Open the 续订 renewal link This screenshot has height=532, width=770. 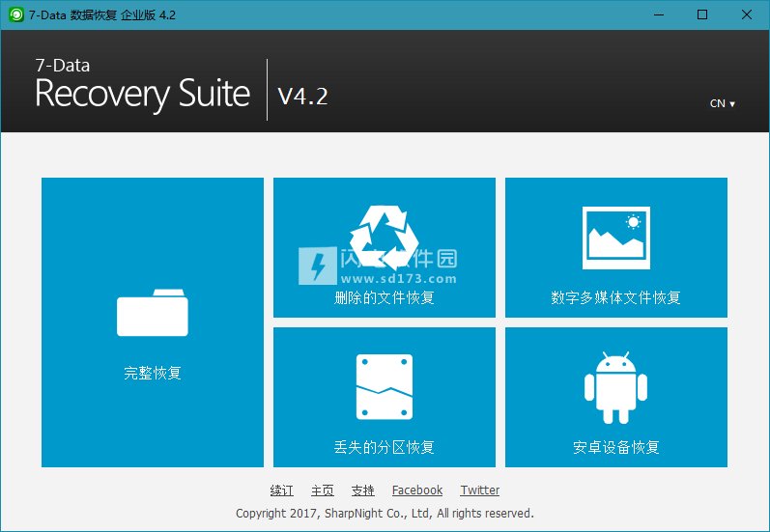click(x=282, y=490)
